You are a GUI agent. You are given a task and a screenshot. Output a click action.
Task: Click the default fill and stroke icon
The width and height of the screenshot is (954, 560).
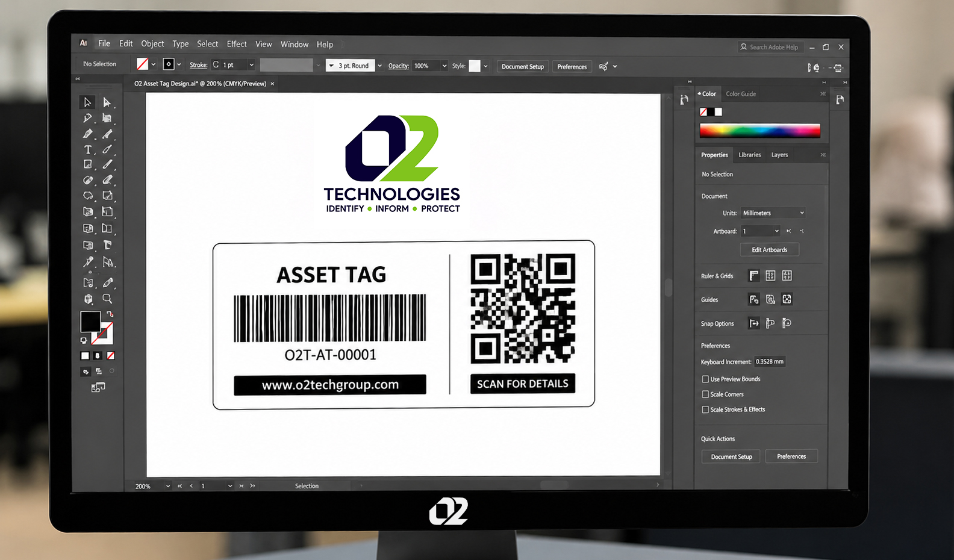tap(84, 341)
